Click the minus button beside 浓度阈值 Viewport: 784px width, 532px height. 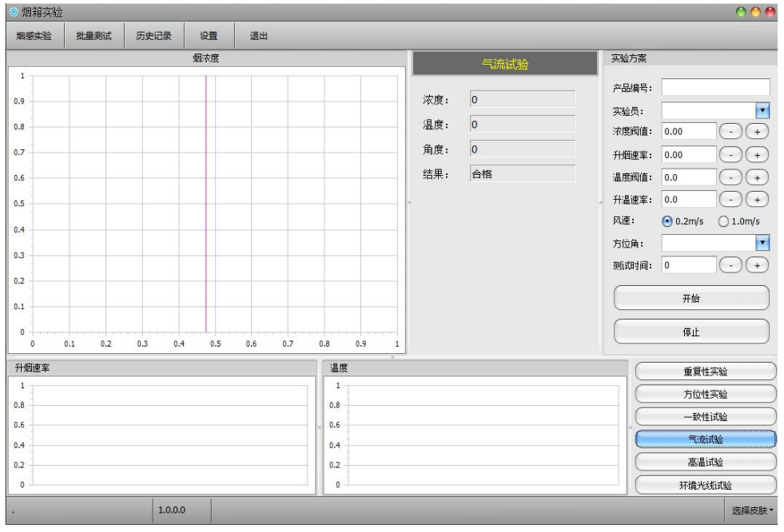coord(731,132)
